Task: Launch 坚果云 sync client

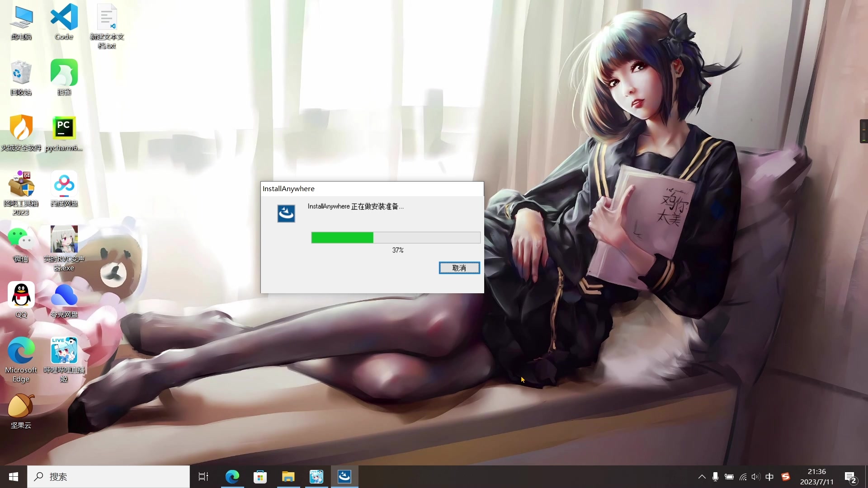Action: coord(21,406)
